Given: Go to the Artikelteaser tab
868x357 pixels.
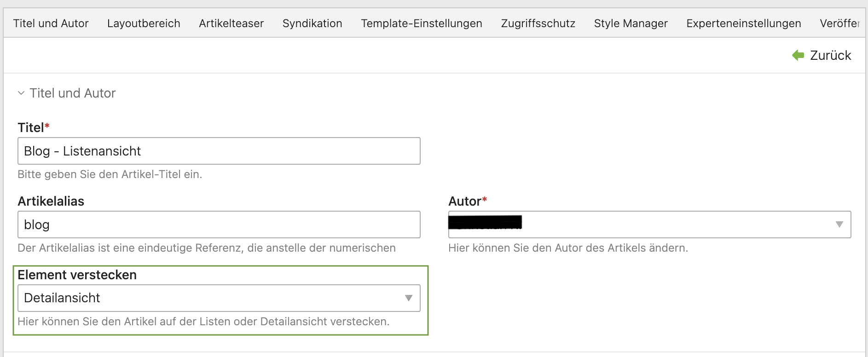Looking at the screenshot, I should [231, 23].
